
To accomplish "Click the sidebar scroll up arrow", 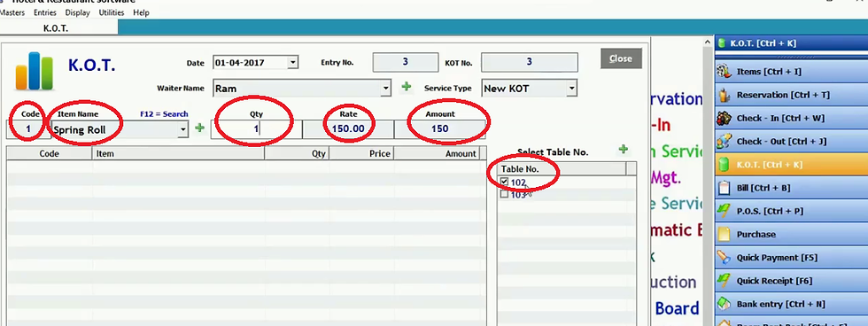I will (x=708, y=42).
